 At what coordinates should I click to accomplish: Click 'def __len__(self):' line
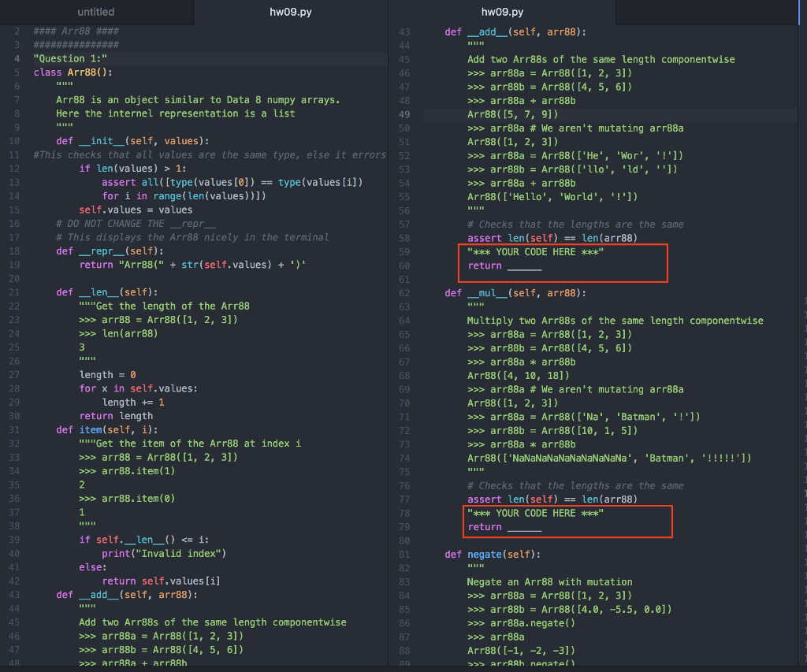(107, 292)
